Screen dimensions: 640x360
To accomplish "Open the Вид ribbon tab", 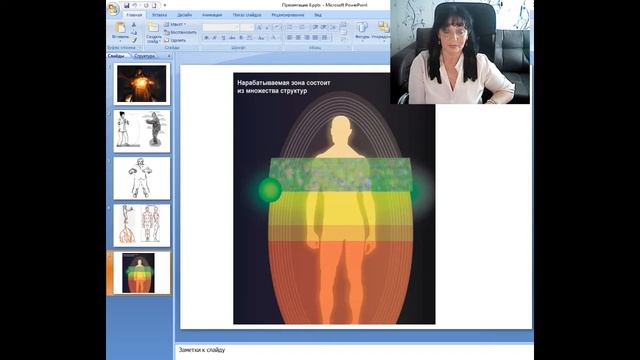I will [x=318, y=15].
